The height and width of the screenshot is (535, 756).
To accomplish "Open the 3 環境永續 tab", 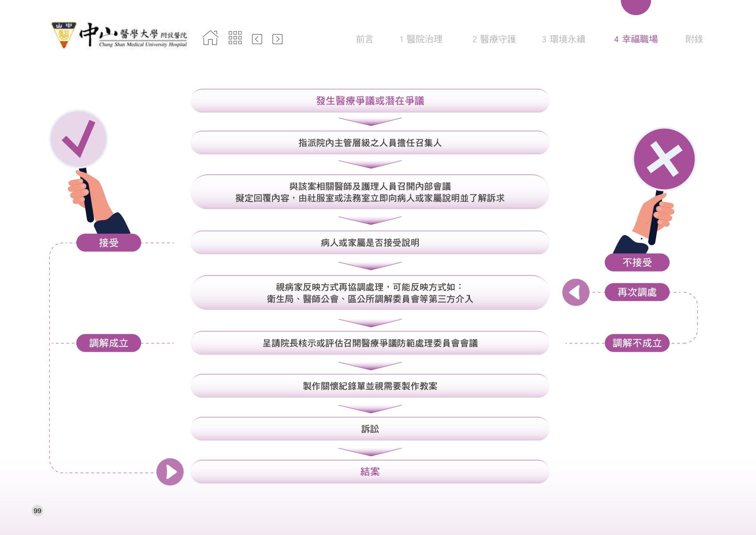I will coord(564,39).
